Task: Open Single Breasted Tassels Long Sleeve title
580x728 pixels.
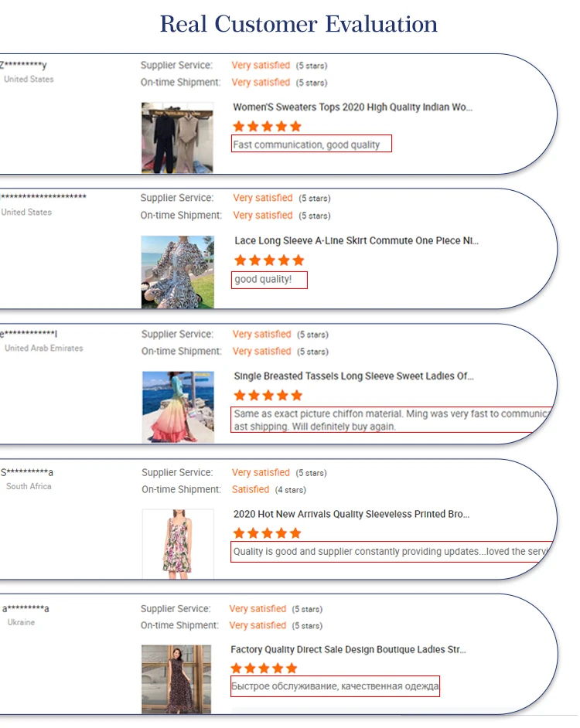Action: pyautogui.click(x=353, y=376)
